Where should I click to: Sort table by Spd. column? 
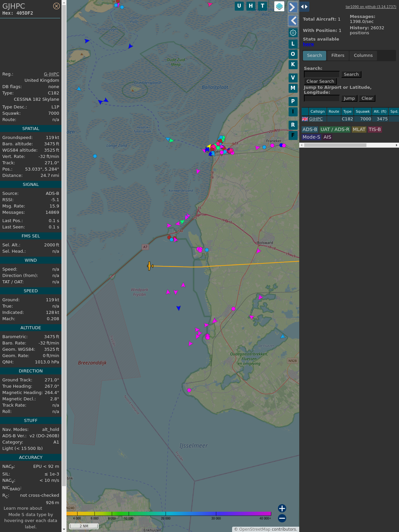[x=394, y=112]
